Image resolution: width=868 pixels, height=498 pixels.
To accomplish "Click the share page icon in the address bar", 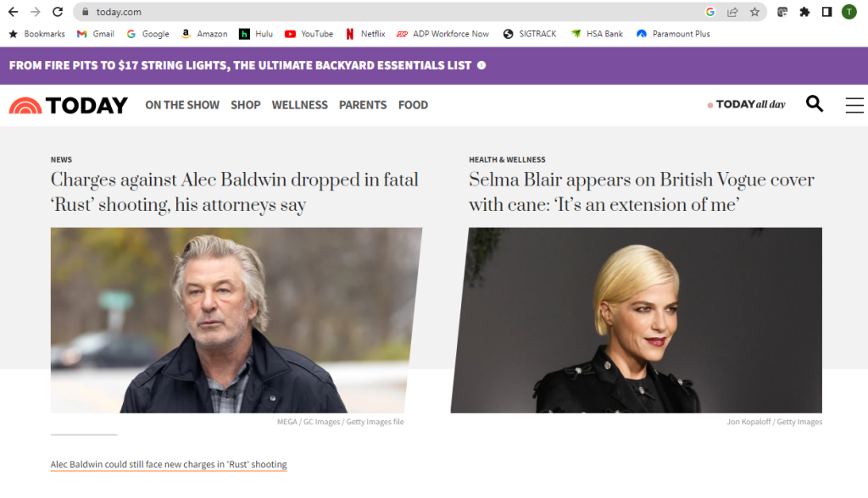I will tap(732, 12).
